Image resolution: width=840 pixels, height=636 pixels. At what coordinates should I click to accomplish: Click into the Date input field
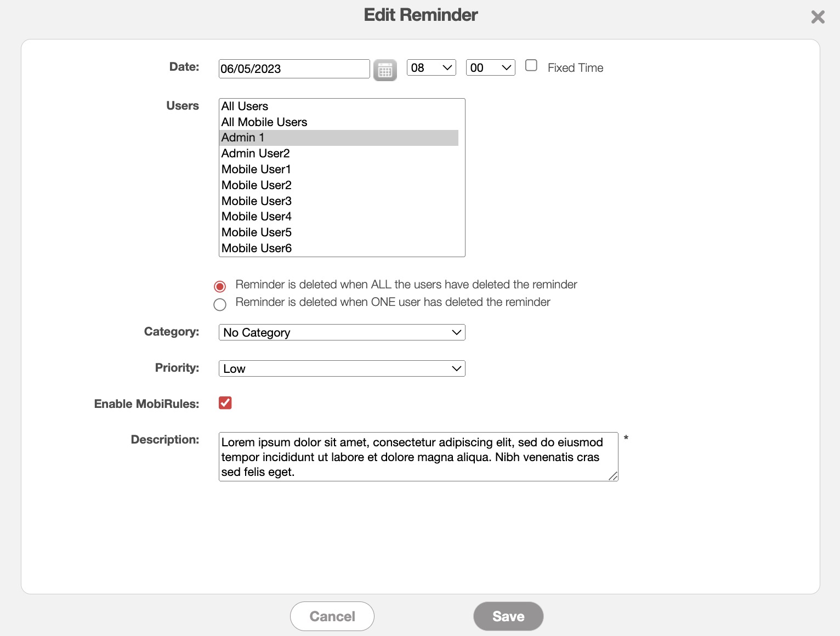click(x=294, y=69)
